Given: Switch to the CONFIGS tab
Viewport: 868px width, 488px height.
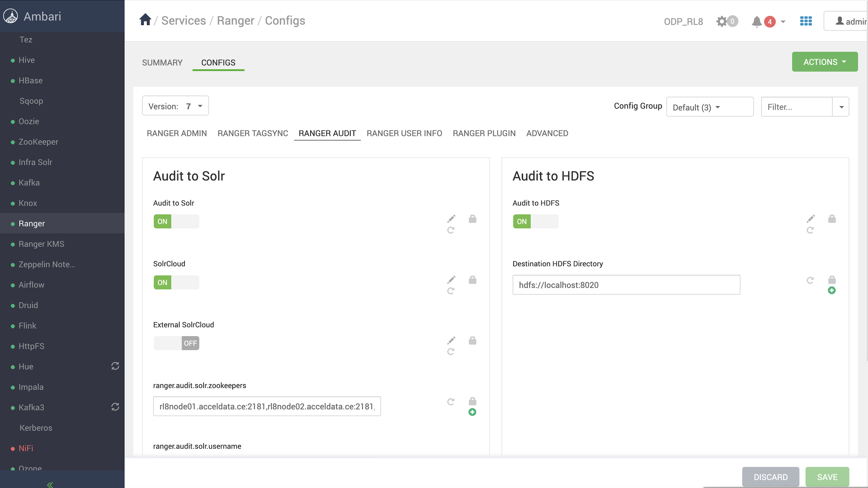Looking at the screenshot, I should click(218, 62).
